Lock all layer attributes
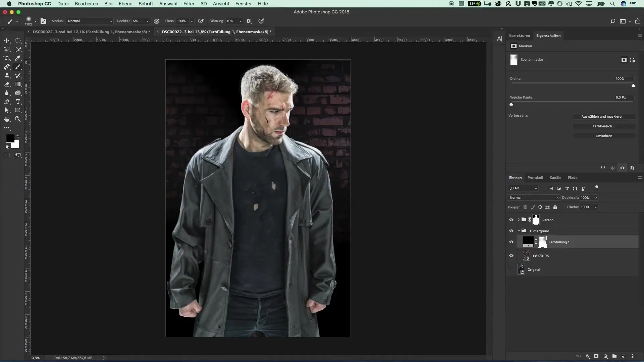 tap(555, 207)
